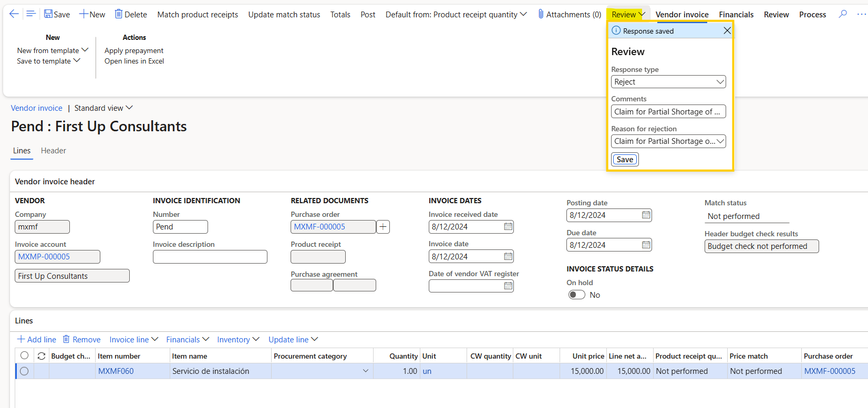The image size is (868, 408).
Task: Open calendar for Invoice received date
Action: point(508,227)
